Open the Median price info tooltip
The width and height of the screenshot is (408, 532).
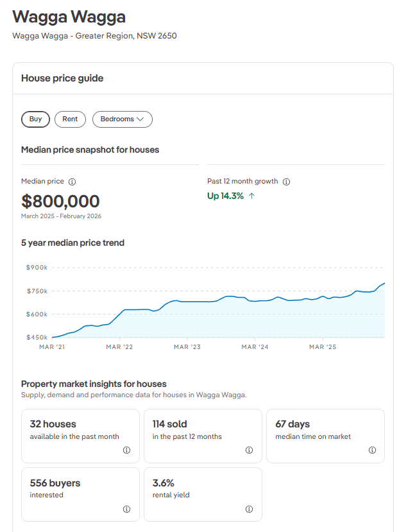pos(71,181)
